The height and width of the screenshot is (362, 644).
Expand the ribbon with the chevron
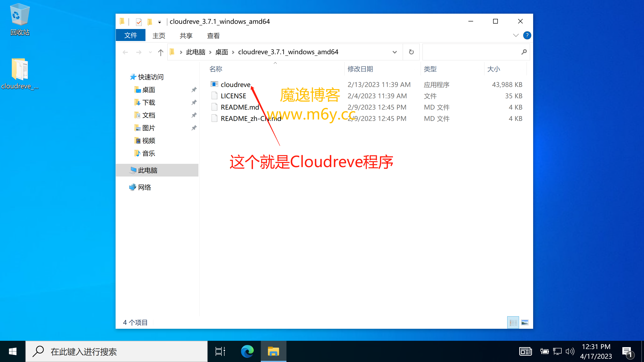[515, 35]
